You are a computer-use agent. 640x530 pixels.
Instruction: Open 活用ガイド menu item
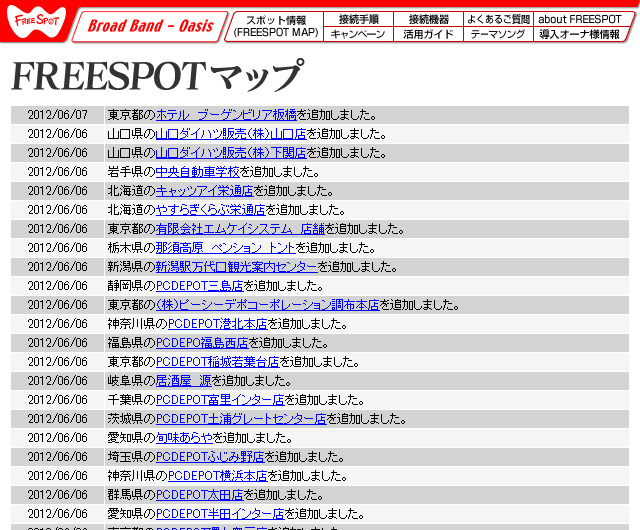428,34
